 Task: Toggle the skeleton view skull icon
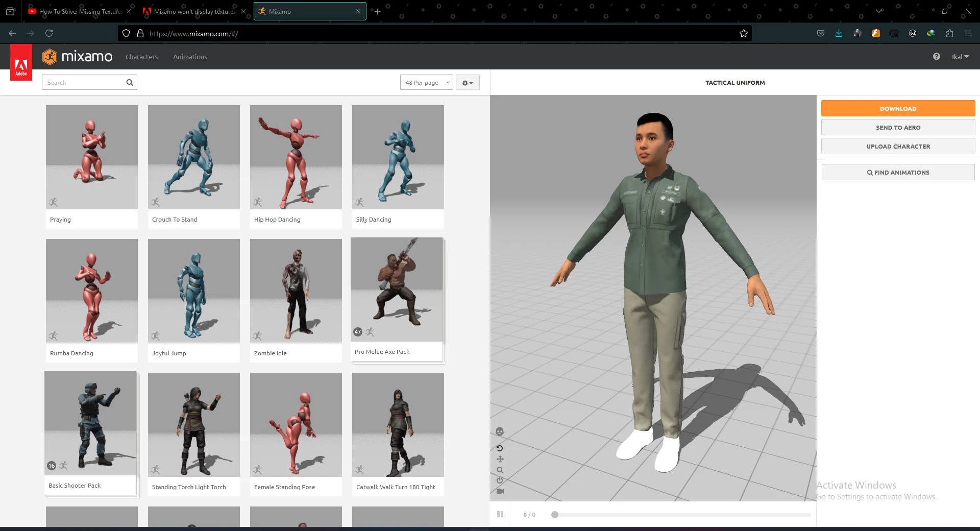tap(500, 431)
